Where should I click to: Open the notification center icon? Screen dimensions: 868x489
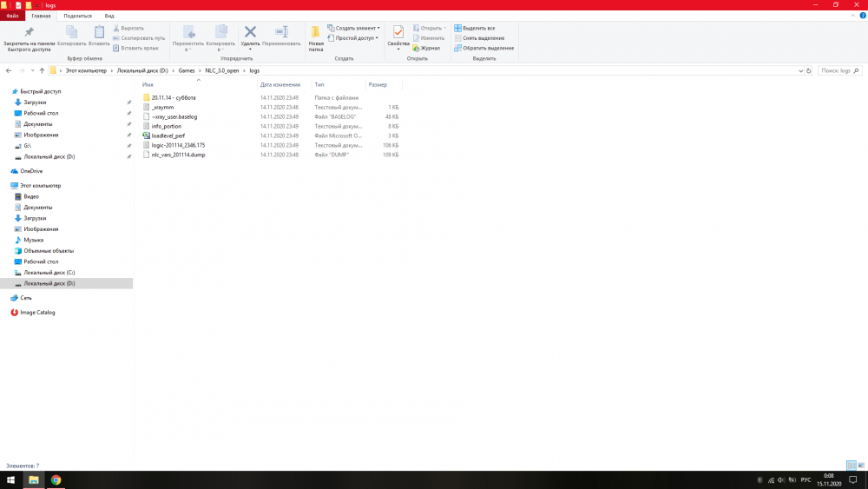point(853,480)
